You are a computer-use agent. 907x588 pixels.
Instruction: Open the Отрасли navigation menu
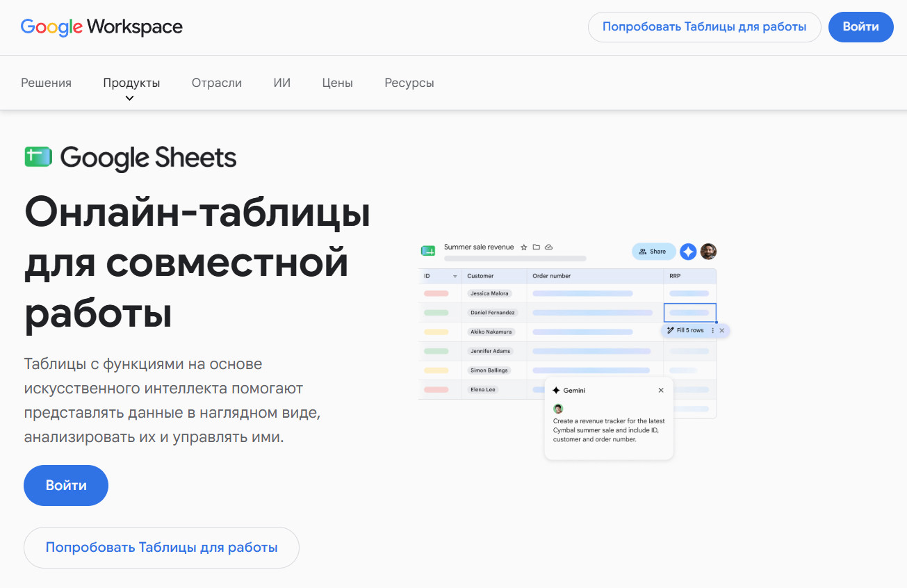pos(217,83)
